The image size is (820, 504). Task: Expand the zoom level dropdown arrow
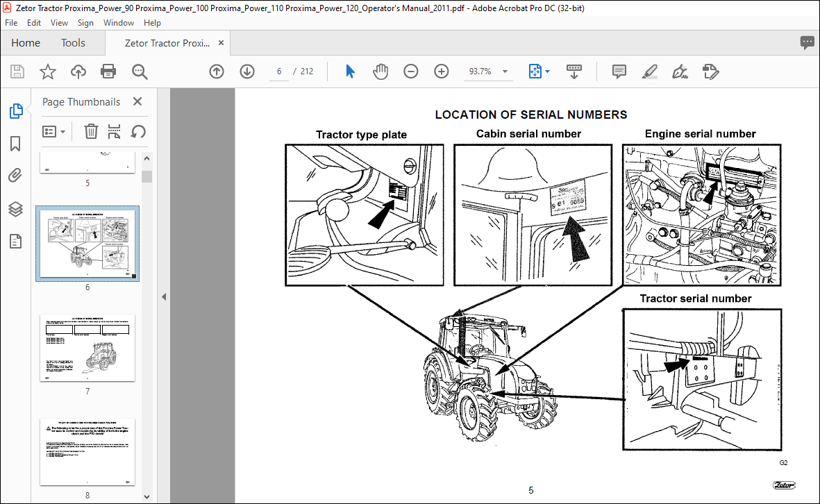click(505, 72)
